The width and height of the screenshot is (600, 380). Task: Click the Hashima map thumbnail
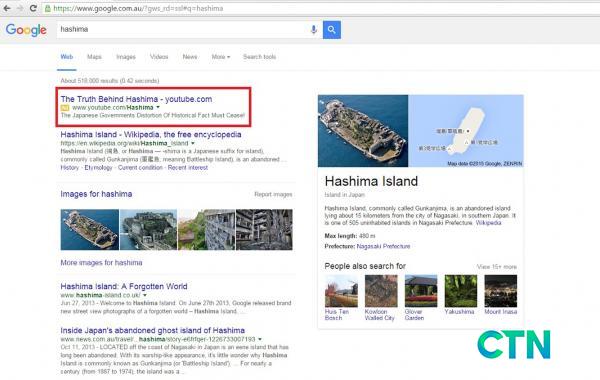point(466,131)
